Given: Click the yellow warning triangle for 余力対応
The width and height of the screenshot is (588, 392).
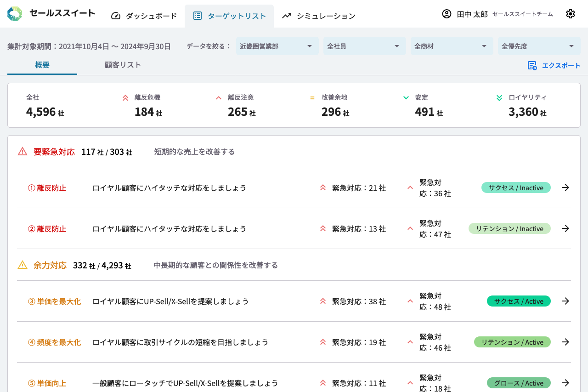Looking at the screenshot, I should pos(23,265).
